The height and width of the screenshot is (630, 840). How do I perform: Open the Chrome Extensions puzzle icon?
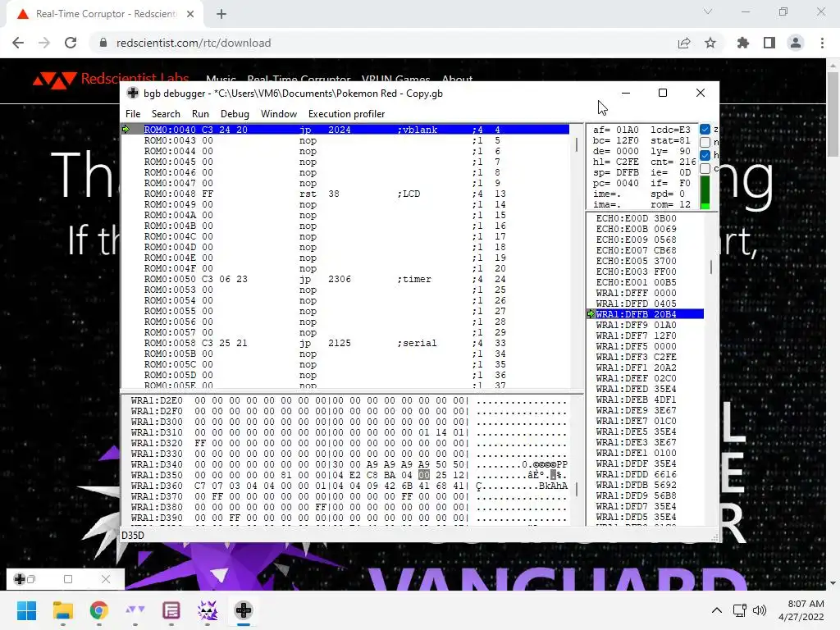[743, 43]
